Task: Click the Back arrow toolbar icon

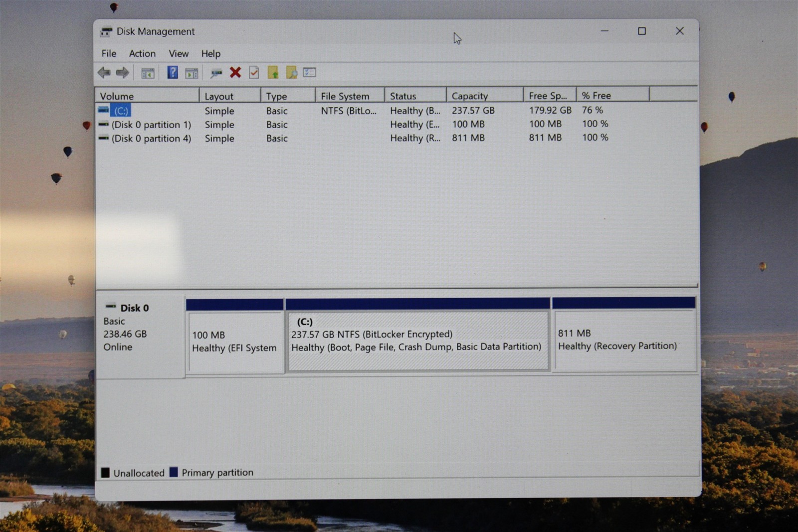Action: coord(104,73)
